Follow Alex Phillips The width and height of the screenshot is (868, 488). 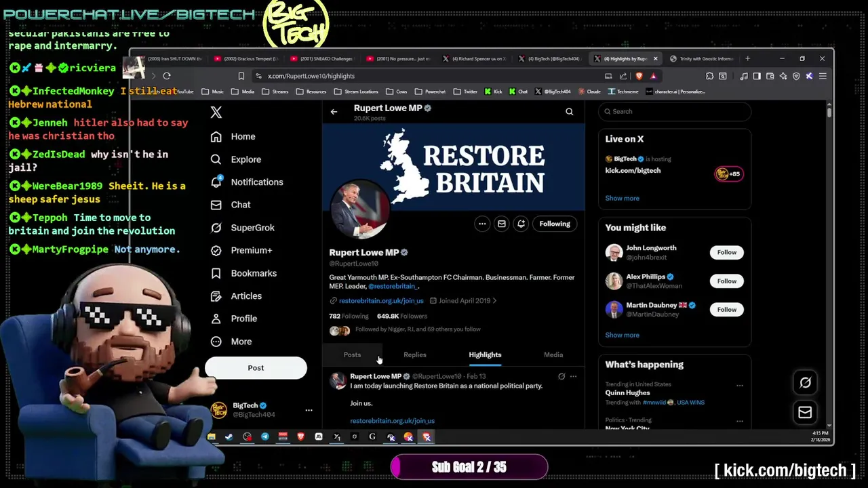pos(726,281)
